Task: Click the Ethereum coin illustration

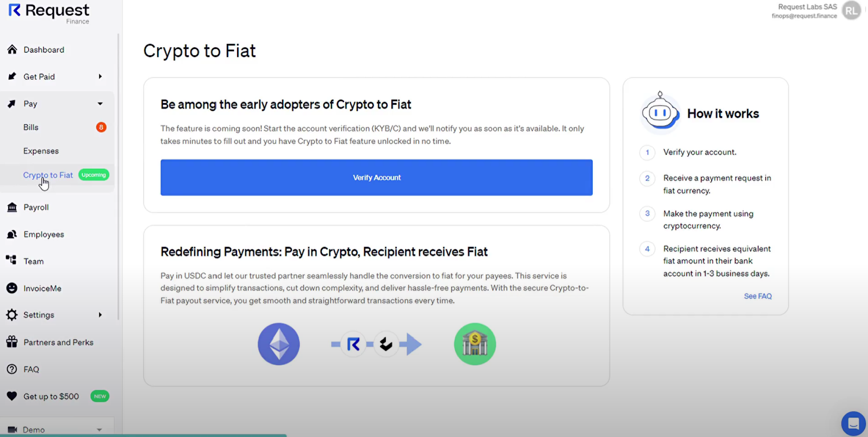Action: [x=279, y=344]
